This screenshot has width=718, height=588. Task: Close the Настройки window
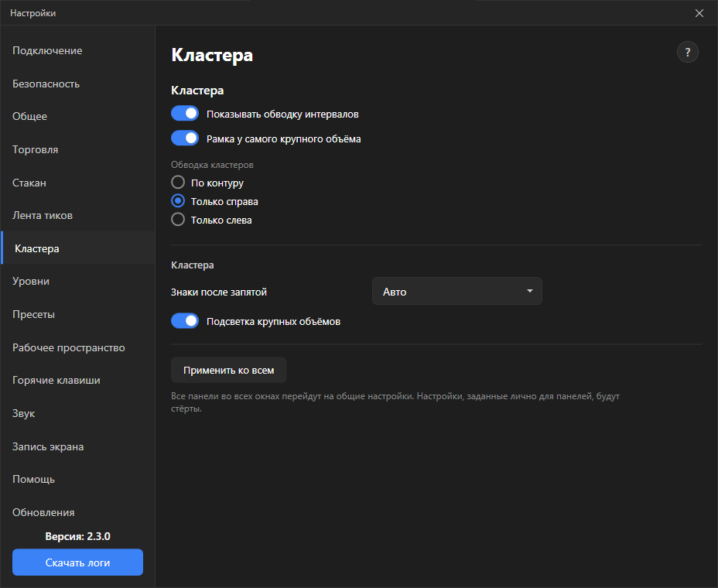click(x=699, y=13)
